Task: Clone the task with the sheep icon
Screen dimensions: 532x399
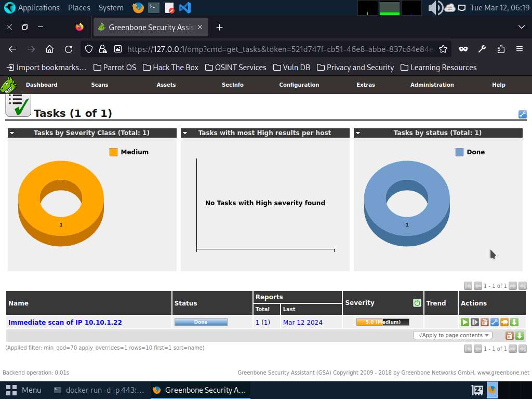Action: 504,322
